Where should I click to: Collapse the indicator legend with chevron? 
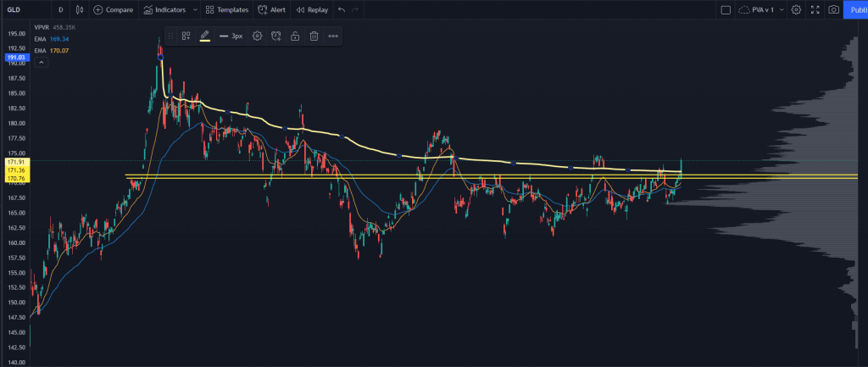pyautogui.click(x=42, y=63)
